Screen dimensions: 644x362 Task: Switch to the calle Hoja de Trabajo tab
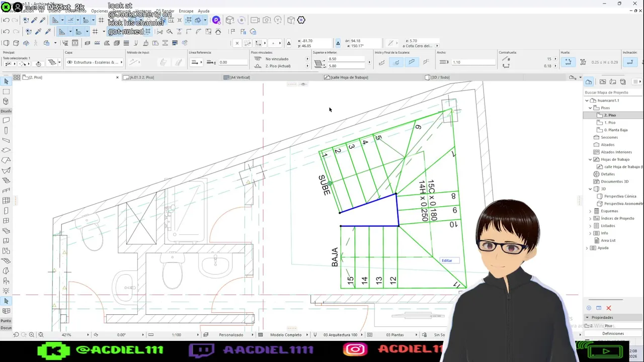[349, 77]
